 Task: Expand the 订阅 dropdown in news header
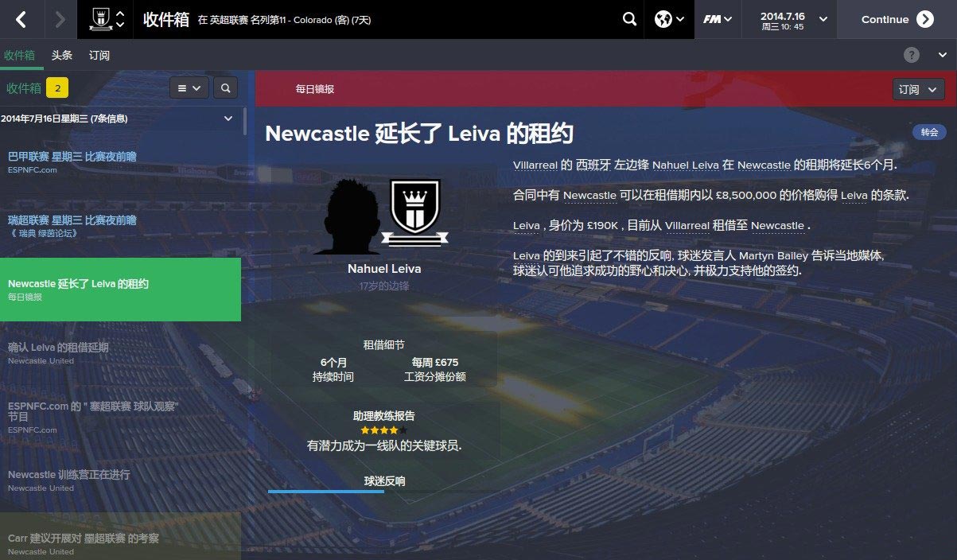919,89
